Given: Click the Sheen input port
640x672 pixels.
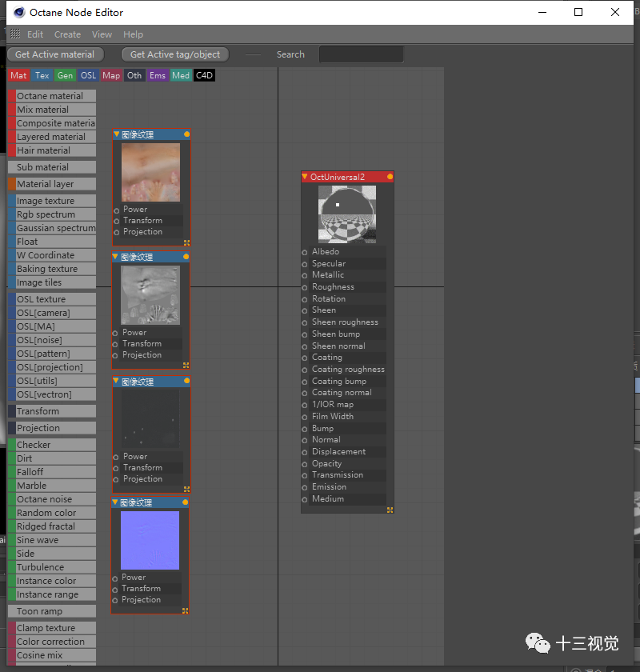Looking at the screenshot, I should pyautogui.click(x=305, y=310).
